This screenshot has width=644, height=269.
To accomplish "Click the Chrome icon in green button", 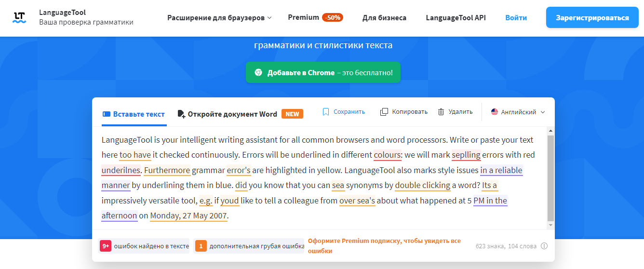I will (258, 72).
